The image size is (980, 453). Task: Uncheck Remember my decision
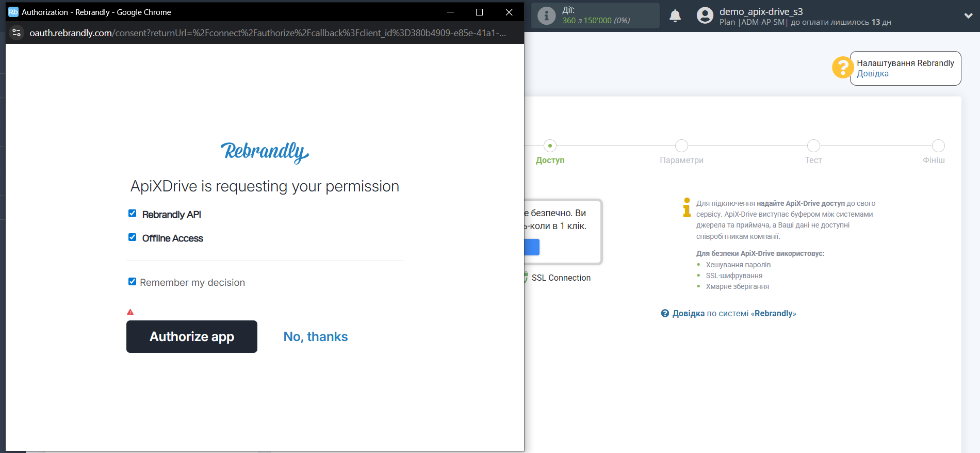[133, 281]
